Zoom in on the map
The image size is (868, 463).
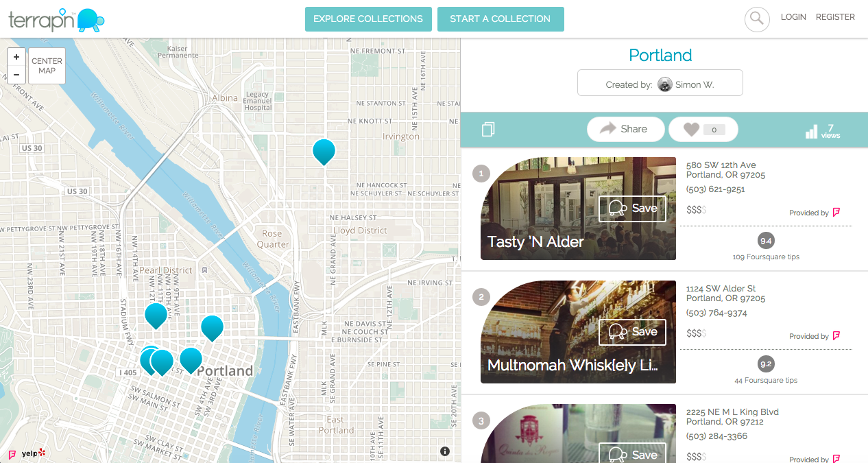click(x=16, y=57)
